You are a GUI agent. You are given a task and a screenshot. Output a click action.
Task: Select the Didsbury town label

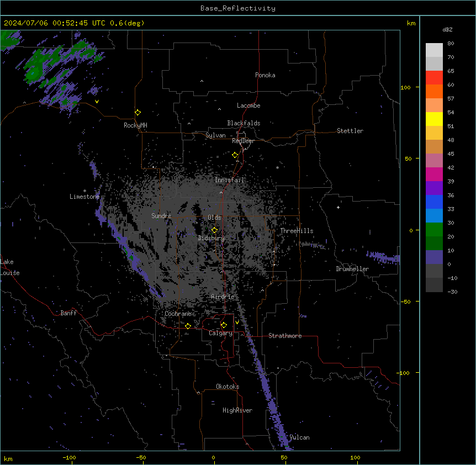(x=211, y=238)
